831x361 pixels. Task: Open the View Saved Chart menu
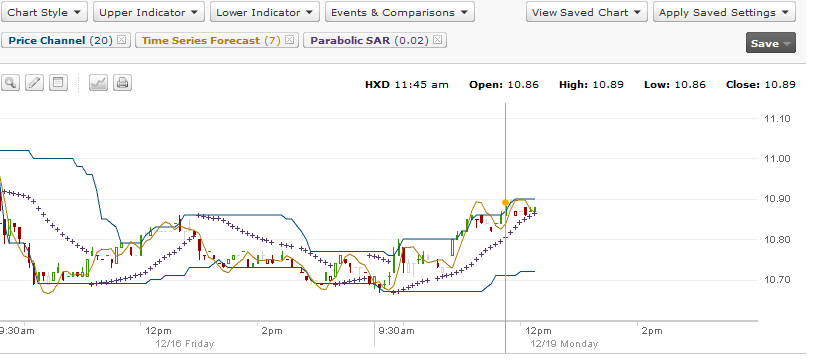click(587, 12)
